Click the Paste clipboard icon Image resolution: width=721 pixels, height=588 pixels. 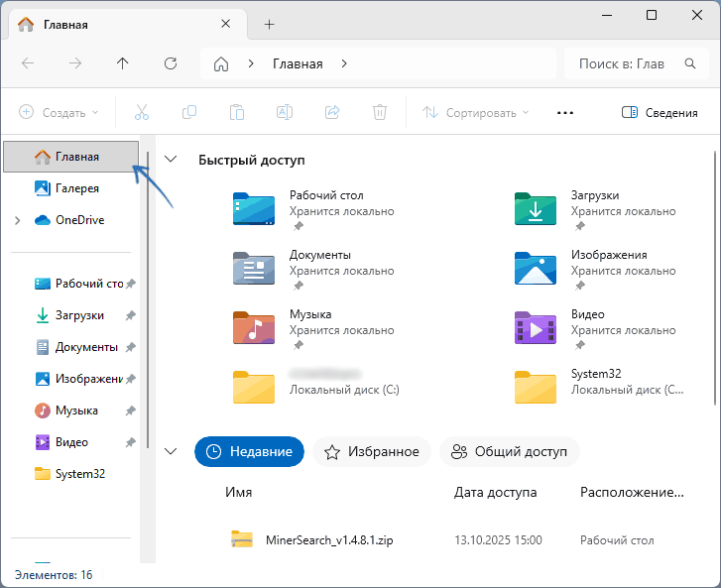tap(236, 112)
